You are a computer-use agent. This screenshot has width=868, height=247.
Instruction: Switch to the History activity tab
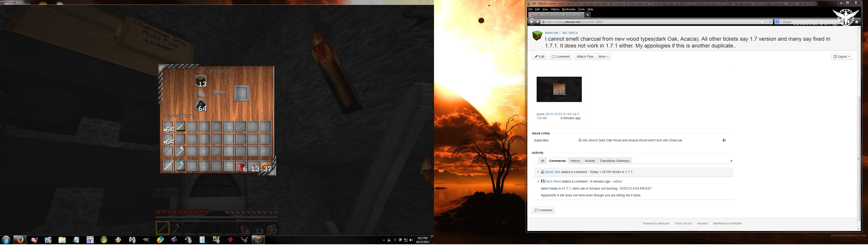[575, 161]
